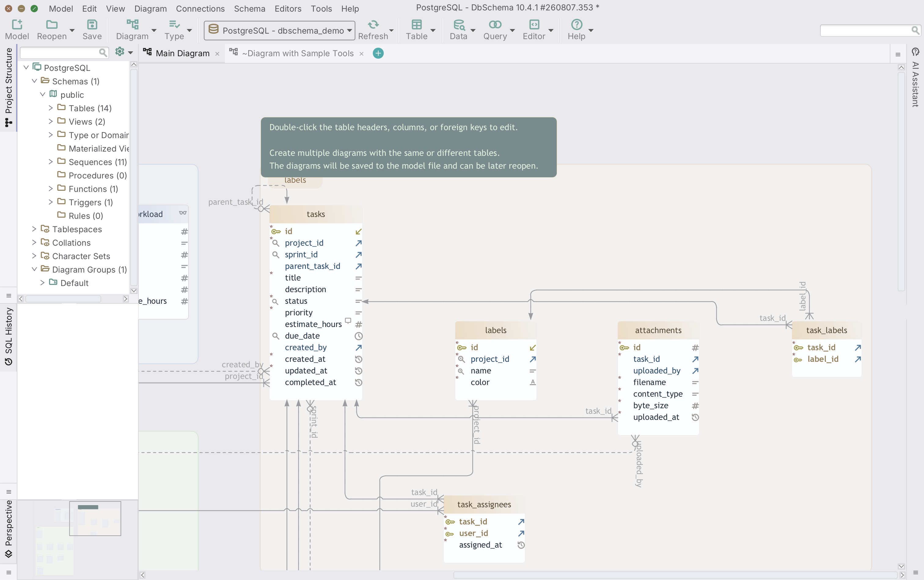Select the tasks table header
The width and height of the screenshot is (924, 580).
click(316, 214)
